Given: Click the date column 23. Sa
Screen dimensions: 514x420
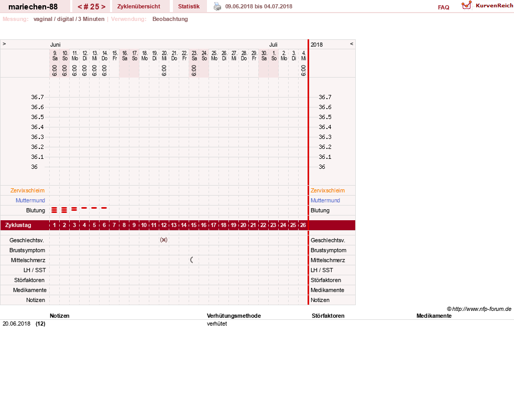Looking at the screenshot, I should pos(194,56).
